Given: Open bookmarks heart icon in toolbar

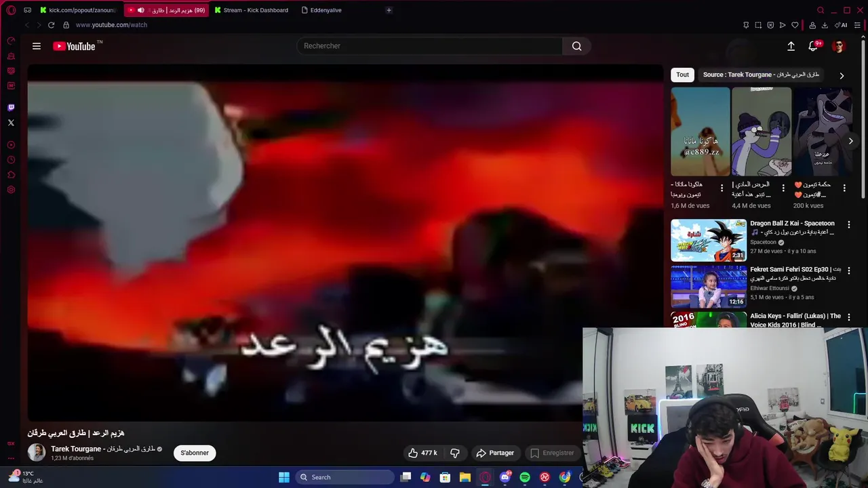Looking at the screenshot, I should (x=795, y=25).
